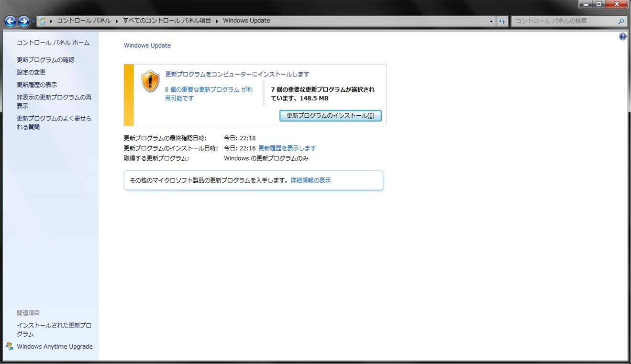Viewport: 631px width, 364px height.
Task: Open コントロール パネル ホーム link
Action: [x=53, y=43]
